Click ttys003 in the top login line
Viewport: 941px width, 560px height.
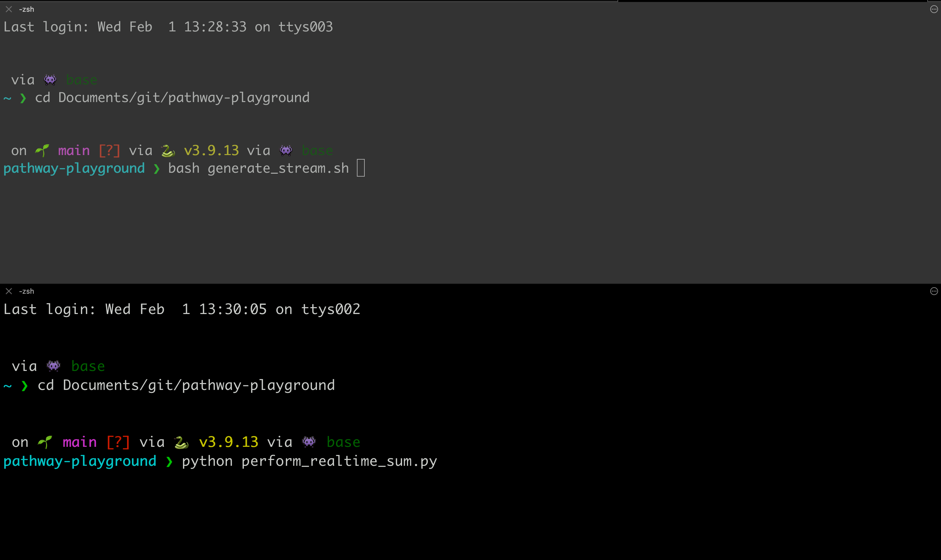tap(305, 27)
